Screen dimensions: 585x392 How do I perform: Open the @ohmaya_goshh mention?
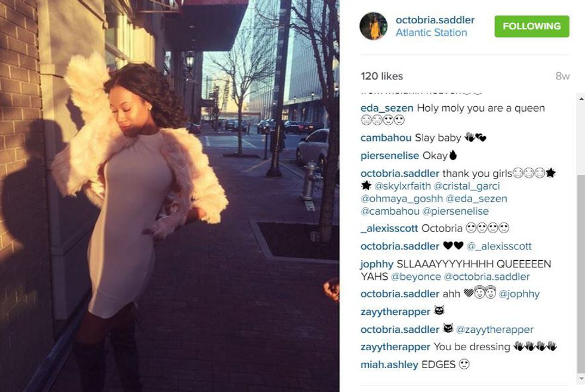pos(402,199)
